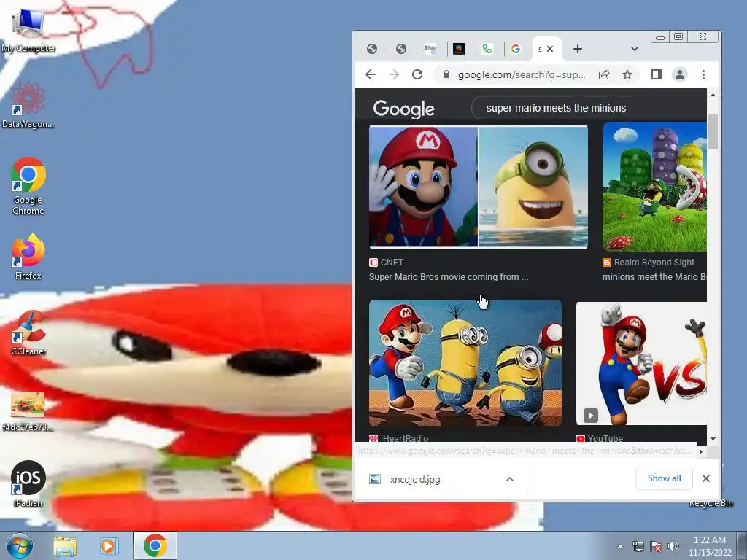The height and width of the screenshot is (560, 747).
Task: Open 'minions meet the Mario' caption link
Action: 654,276
